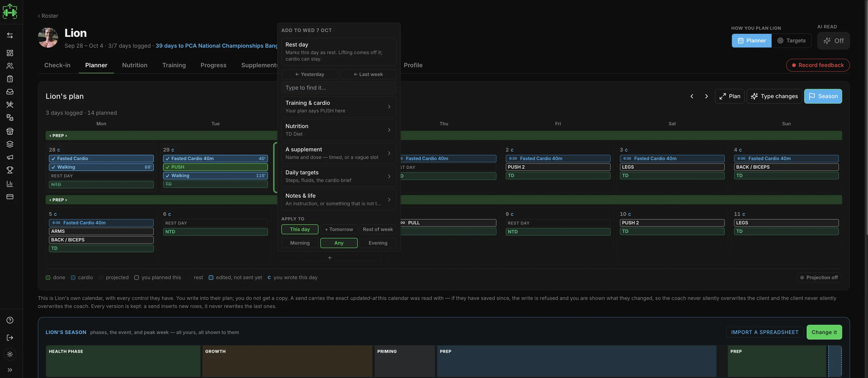This screenshot has width=868, height=378.
Task: Open the help question-mark icon
Action: [10, 320]
